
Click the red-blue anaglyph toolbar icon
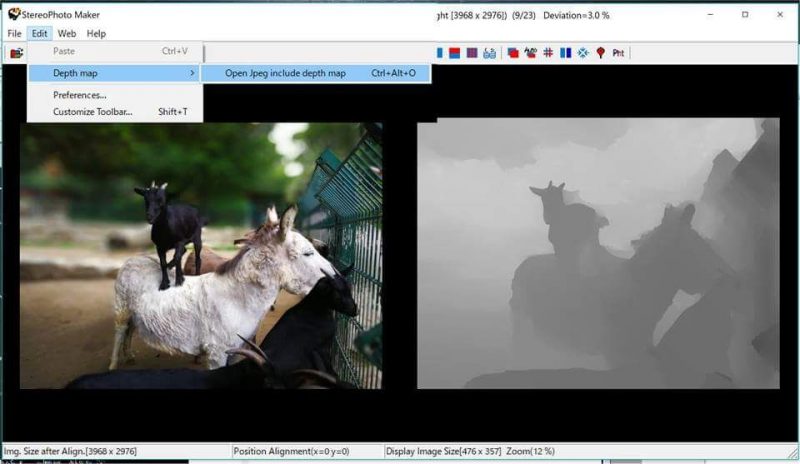(x=455, y=53)
